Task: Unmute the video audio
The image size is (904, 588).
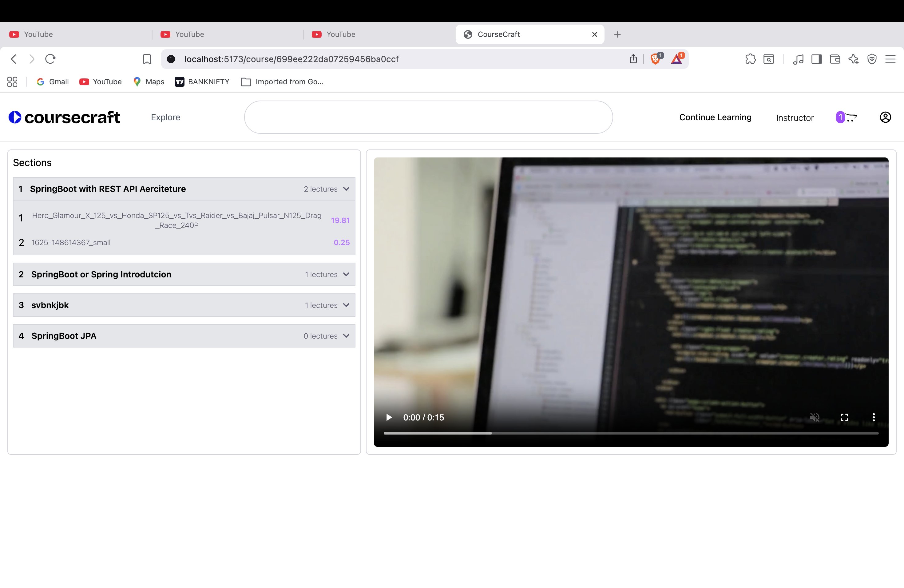Action: [814, 417]
